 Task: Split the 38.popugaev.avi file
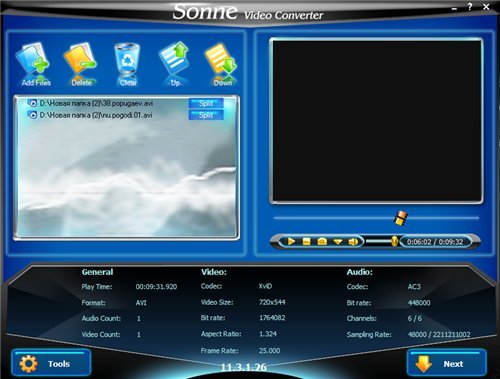[x=206, y=103]
